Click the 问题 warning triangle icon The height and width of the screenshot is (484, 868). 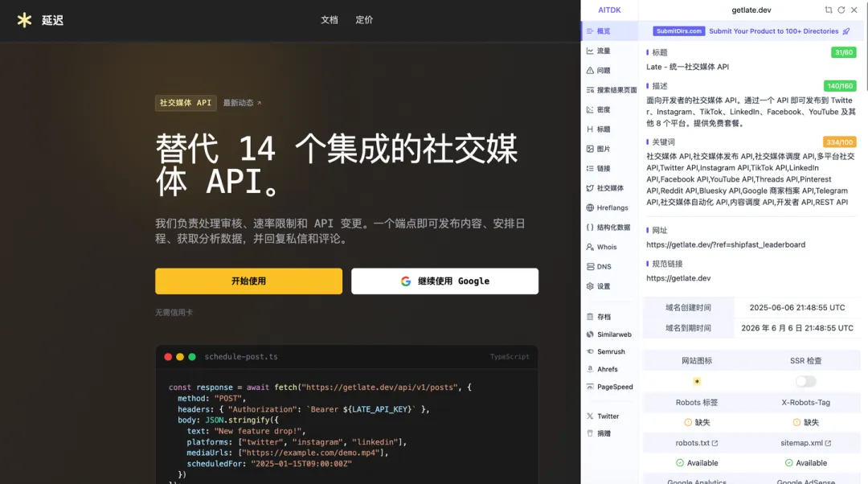590,70
